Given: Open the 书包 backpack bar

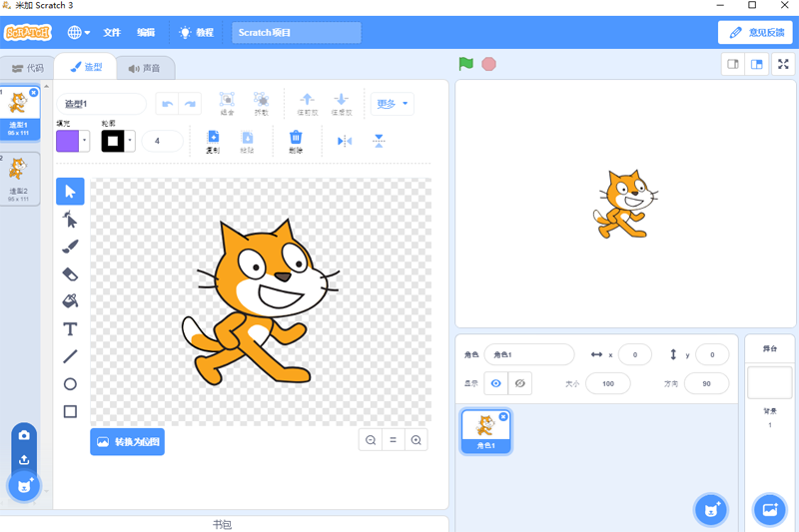Looking at the screenshot, I should click(x=222, y=524).
